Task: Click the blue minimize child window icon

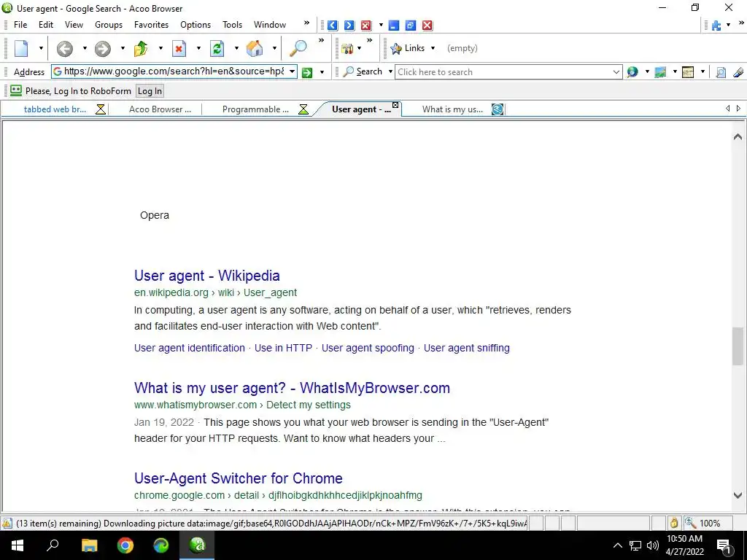Action: pos(393,26)
